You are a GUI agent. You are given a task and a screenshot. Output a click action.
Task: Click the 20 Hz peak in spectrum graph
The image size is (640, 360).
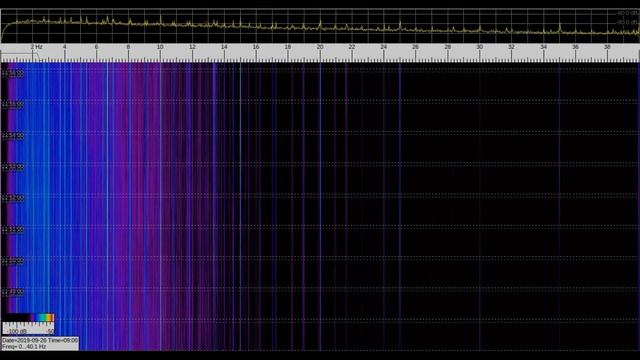tap(320, 24)
